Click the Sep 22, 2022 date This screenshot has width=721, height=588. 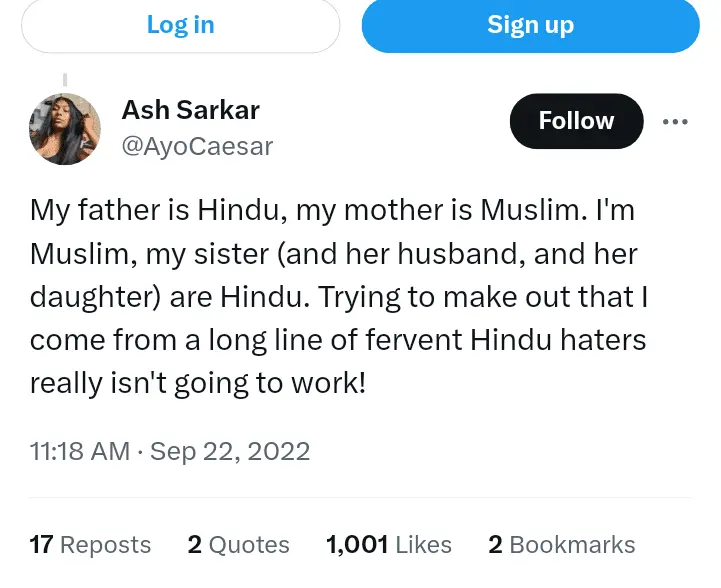click(230, 451)
